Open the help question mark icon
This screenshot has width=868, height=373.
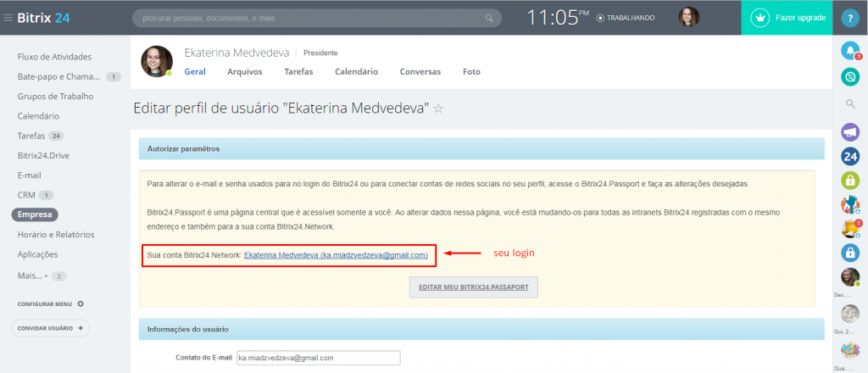tap(850, 18)
